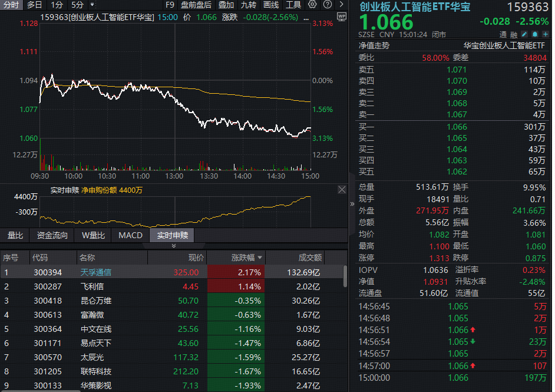Click the WP icon at chart corner
The height and width of the screenshot is (392, 555).
coord(342,17)
